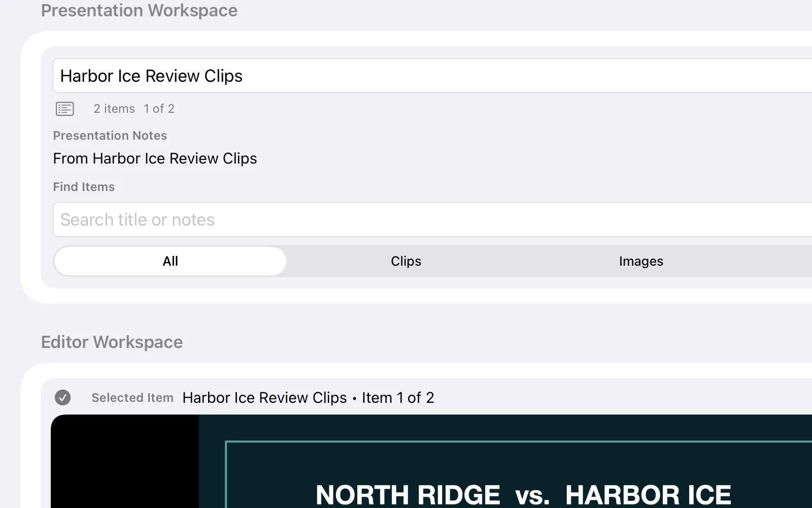Click the '2 items' count text

[114, 109]
